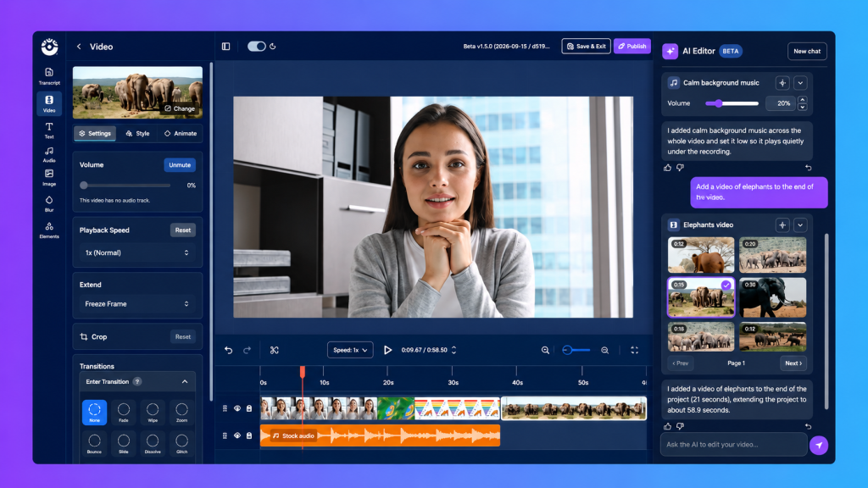Open the Freeze Frame extend dropdown
This screenshot has height=488, width=868.
[x=137, y=304]
